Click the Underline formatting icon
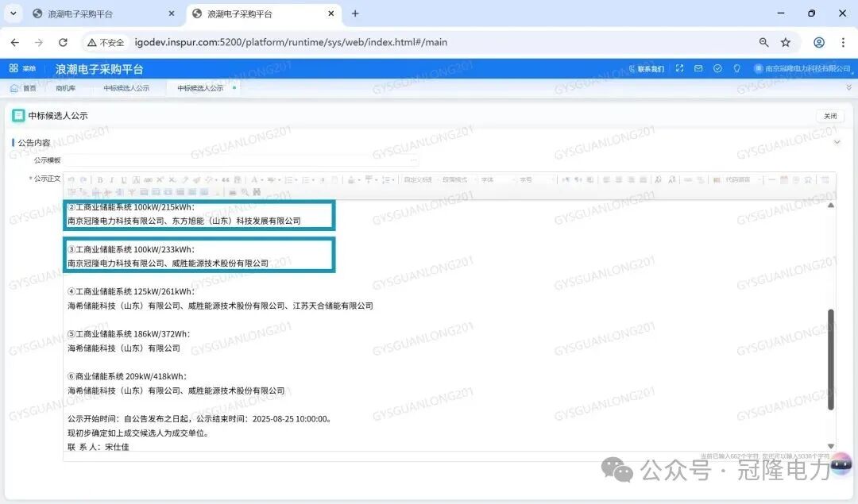Viewport: 858px width, 504px height. pos(123,180)
